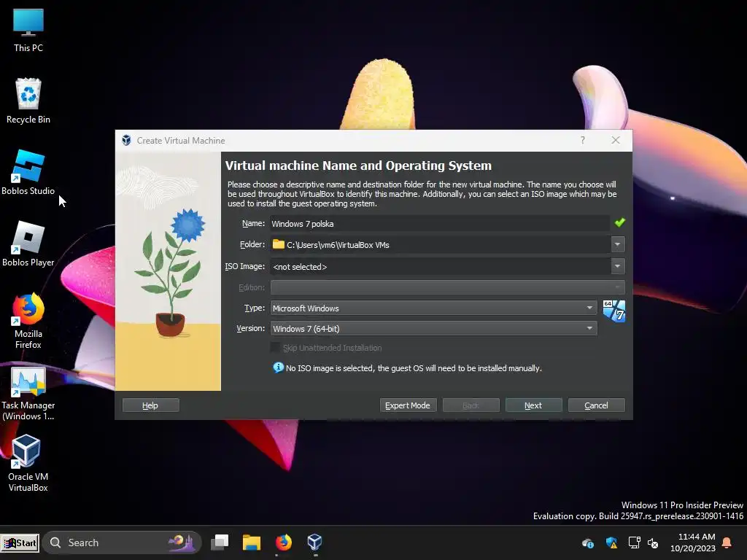
Task: Click the flower illustration in the dialog
Action: [169, 271]
